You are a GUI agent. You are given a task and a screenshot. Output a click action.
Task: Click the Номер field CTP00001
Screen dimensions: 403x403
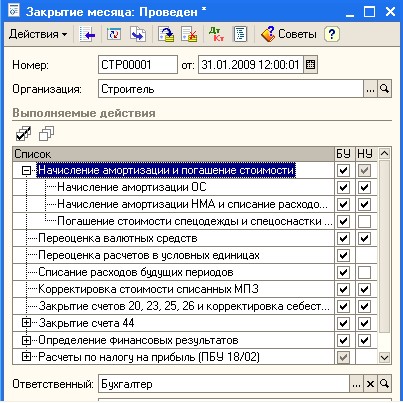[138, 64]
